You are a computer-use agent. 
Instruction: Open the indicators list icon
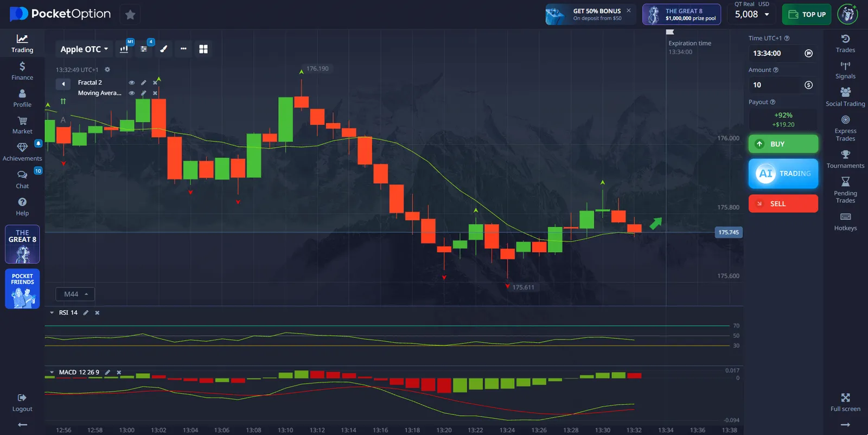coord(144,49)
